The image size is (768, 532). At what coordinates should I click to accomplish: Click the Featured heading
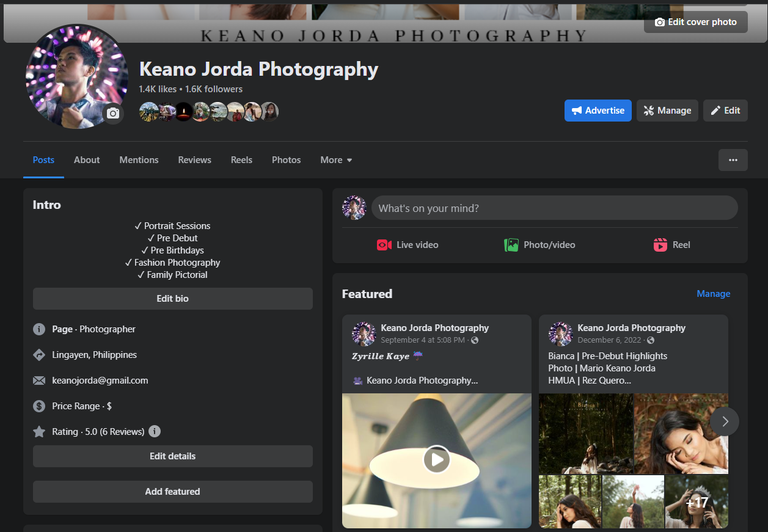[x=367, y=294]
